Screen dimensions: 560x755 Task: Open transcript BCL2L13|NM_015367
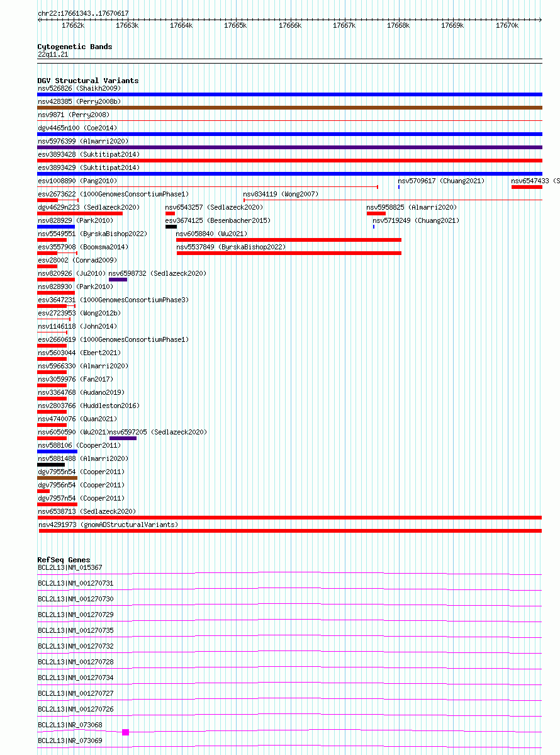click(x=70, y=568)
